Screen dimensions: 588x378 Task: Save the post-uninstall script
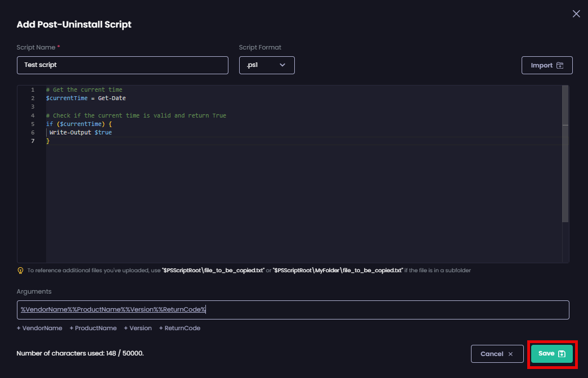tap(551, 354)
